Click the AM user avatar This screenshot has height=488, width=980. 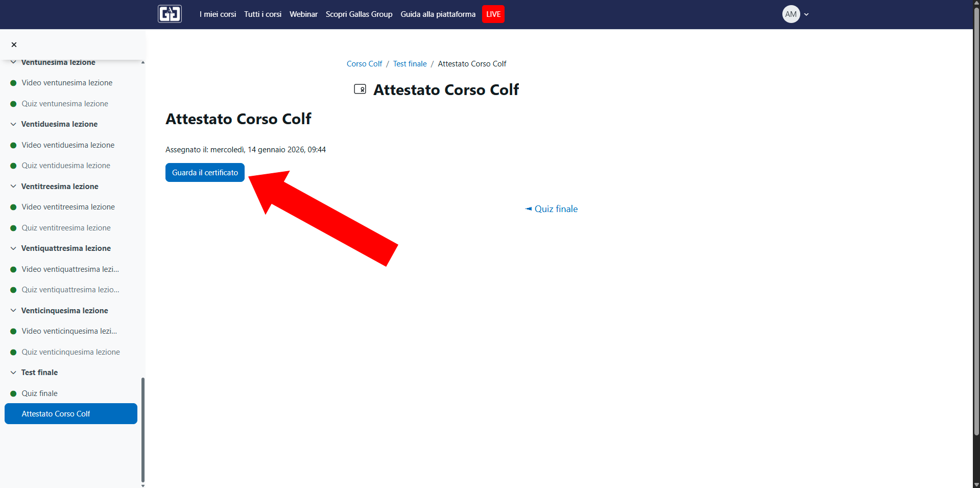click(791, 14)
